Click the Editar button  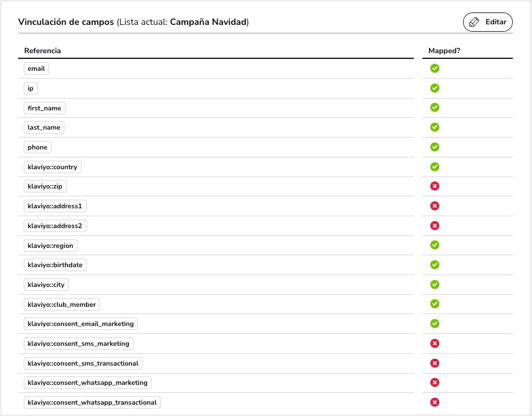click(x=487, y=22)
